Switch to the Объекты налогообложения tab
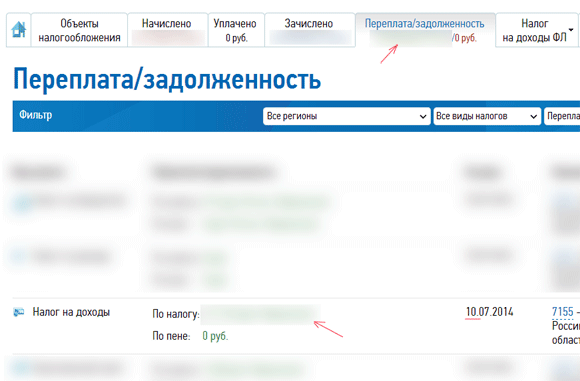The image size is (580, 381). pos(79,30)
